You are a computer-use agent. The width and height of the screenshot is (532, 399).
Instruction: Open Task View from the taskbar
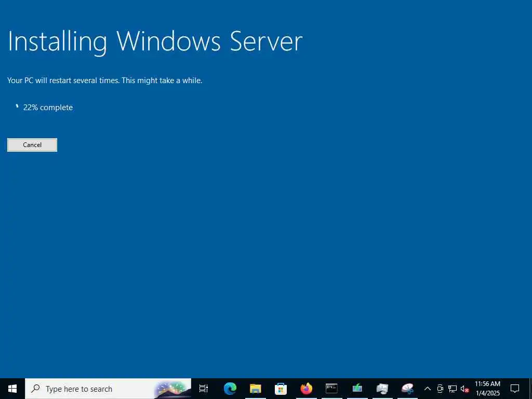204,389
